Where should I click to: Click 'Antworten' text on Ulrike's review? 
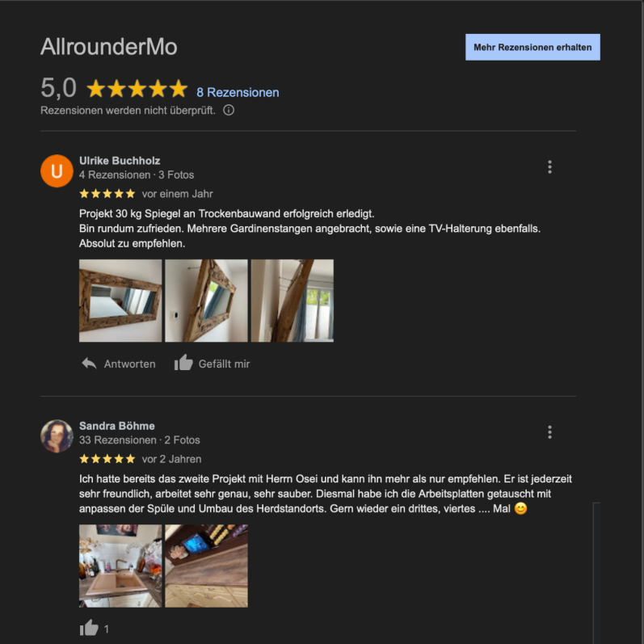[130, 364]
